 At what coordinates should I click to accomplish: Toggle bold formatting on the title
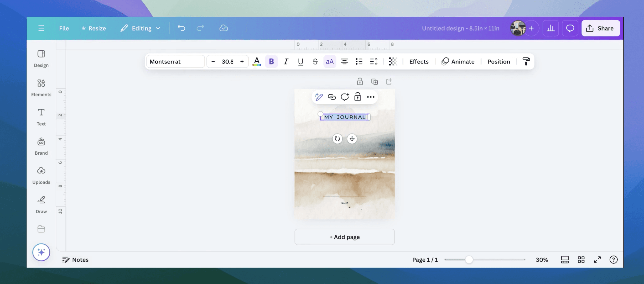271,62
